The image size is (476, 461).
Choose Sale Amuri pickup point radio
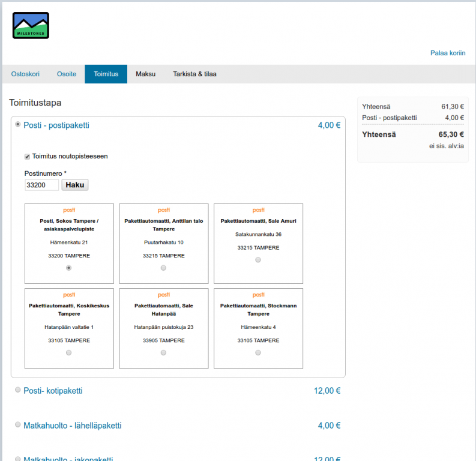coord(258,260)
